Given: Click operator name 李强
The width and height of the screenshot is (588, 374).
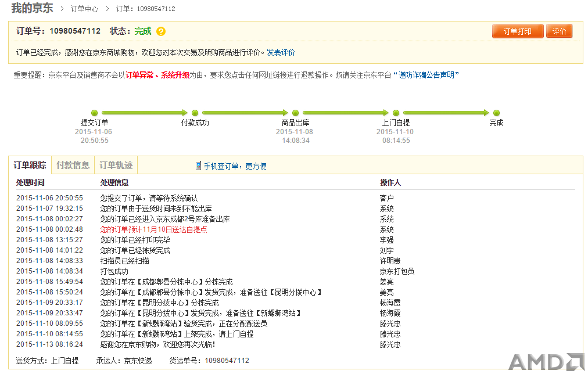Looking at the screenshot, I should [x=386, y=240].
